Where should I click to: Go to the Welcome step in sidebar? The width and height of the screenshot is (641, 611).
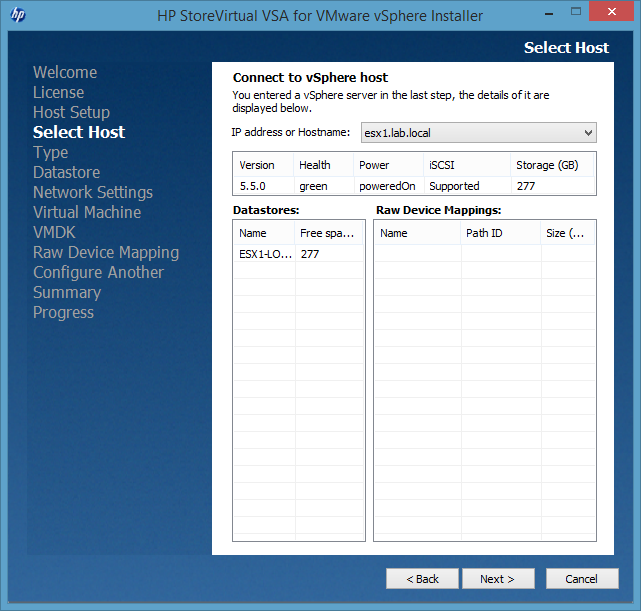pos(65,72)
